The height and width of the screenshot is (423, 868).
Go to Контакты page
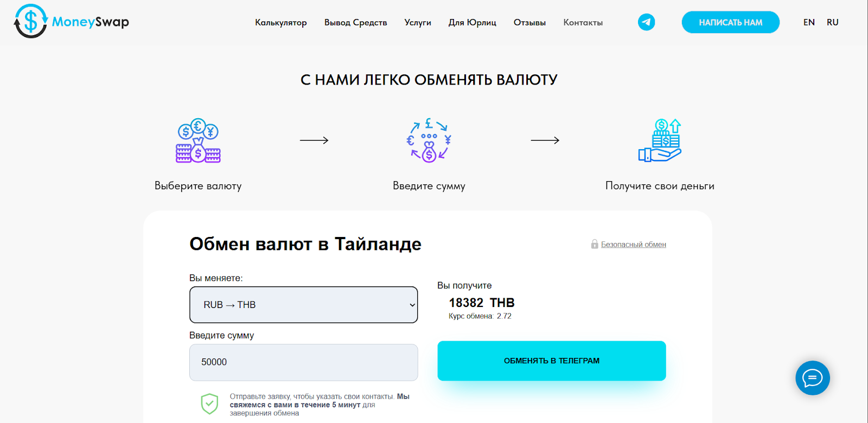coord(583,23)
